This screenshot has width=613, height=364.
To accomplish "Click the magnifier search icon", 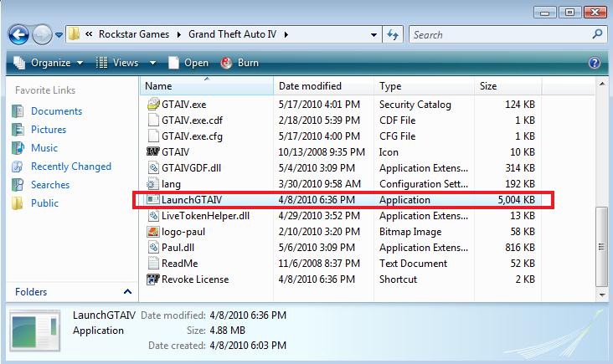I will coord(597,34).
